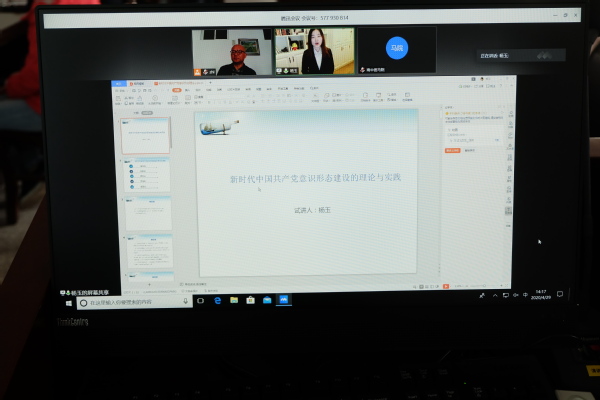Click the slide title text on main slide
The image size is (600, 400).
(x=315, y=178)
